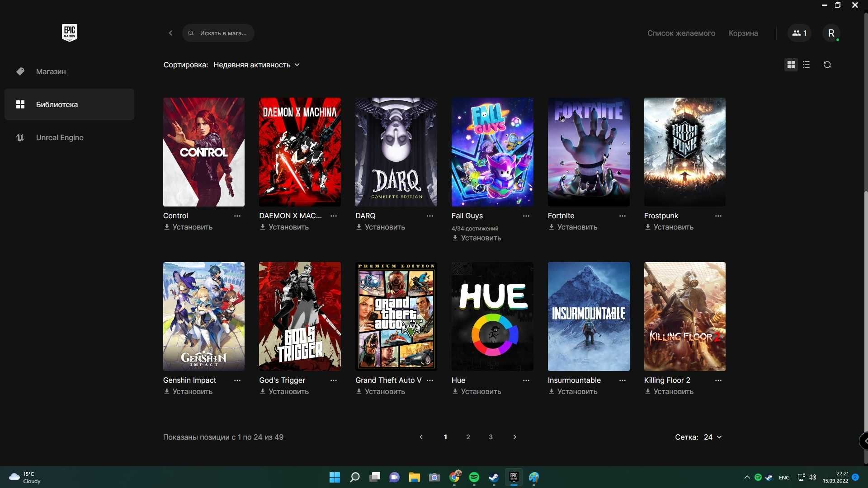Open Список желаемого wishlist
Image resolution: width=868 pixels, height=488 pixels.
point(681,33)
